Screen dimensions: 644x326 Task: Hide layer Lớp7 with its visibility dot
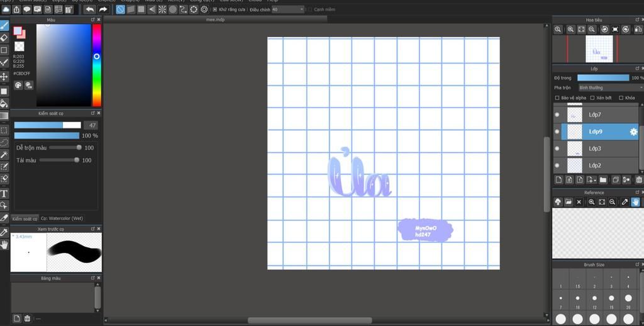click(x=557, y=115)
